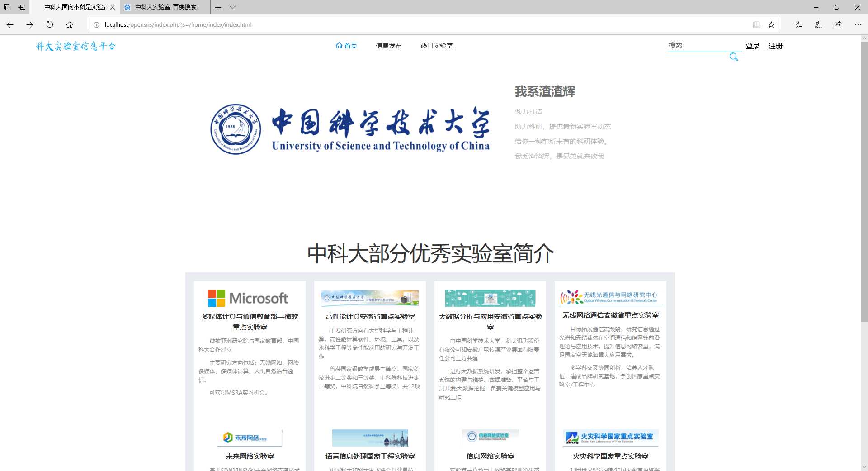The width and height of the screenshot is (868, 471).
Task: Open the reading view book icon
Action: click(756, 24)
